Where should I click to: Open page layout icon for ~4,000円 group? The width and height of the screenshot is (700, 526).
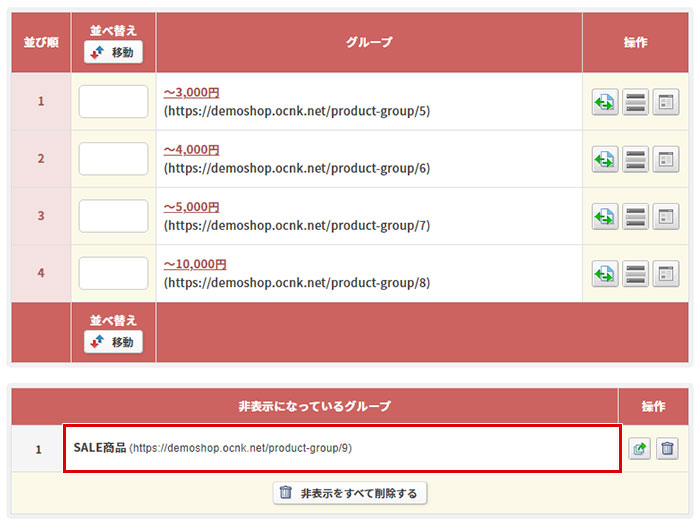pyautogui.click(x=666, y=159)
